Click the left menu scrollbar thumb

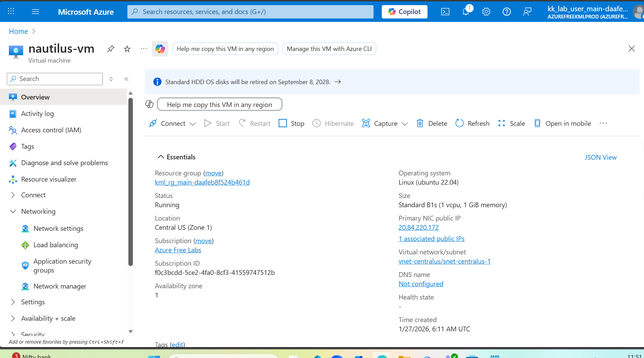point(130,182)
